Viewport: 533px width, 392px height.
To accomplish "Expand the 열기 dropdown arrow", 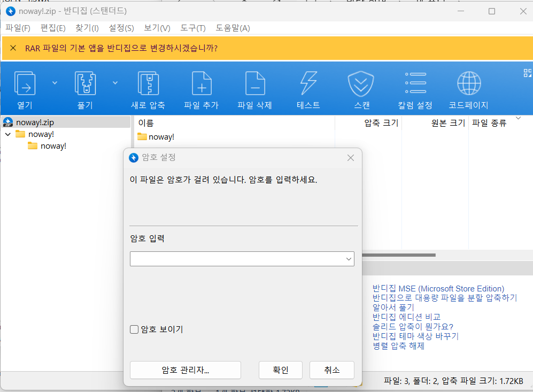I will 55,83.
